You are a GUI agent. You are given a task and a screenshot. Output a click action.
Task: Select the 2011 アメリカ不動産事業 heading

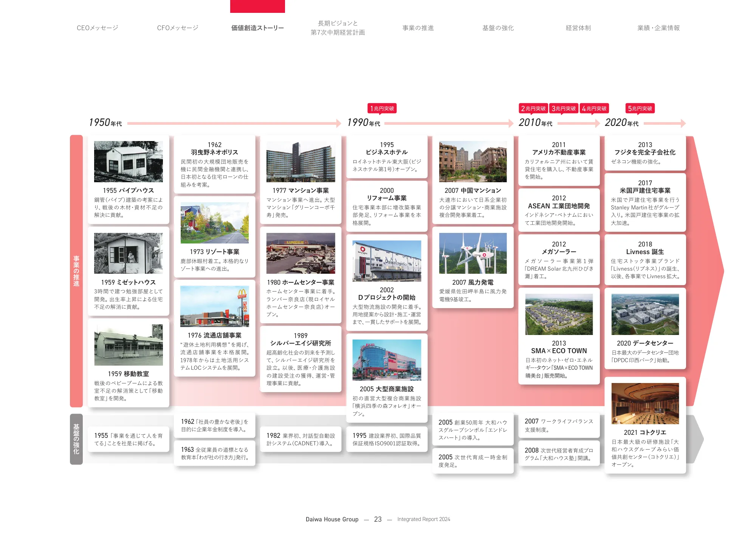click(559, 149)
